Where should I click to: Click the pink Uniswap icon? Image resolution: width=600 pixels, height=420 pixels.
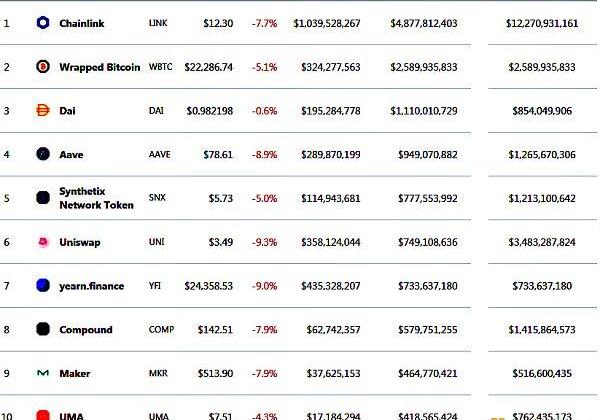point(43,242)
